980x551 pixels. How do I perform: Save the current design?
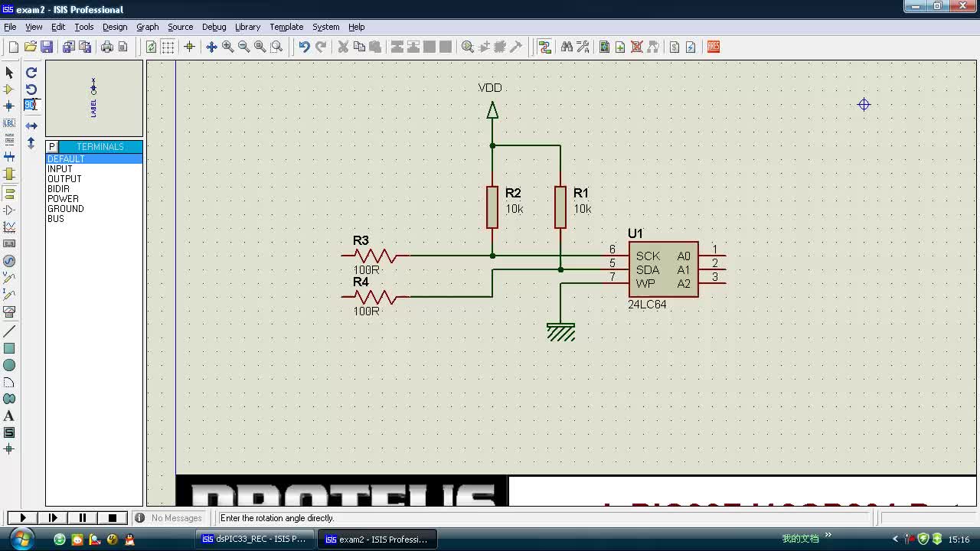coord(47,47)
